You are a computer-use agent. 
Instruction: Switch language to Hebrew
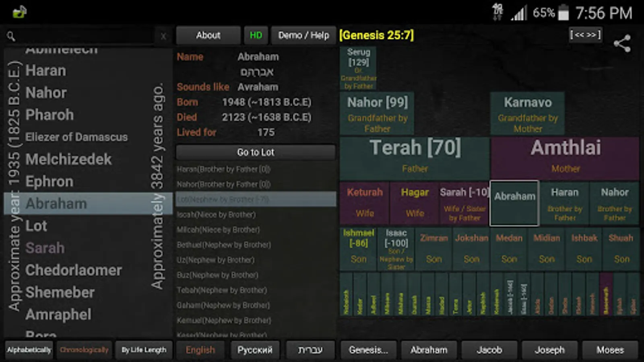[x=310, y=350]
